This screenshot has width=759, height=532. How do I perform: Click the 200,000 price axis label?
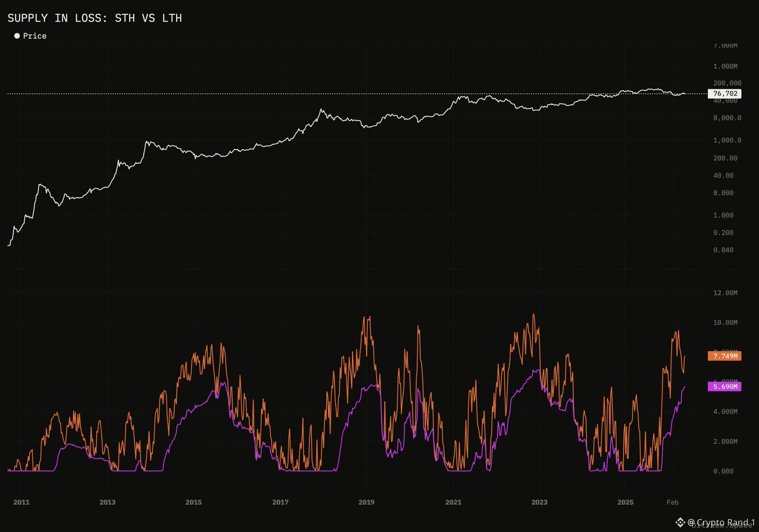click(x=727, y=83)
